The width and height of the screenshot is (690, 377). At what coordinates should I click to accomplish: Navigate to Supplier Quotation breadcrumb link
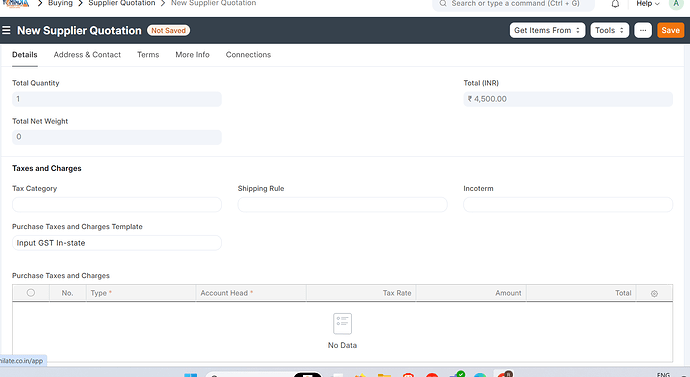[x=122, y=3]
